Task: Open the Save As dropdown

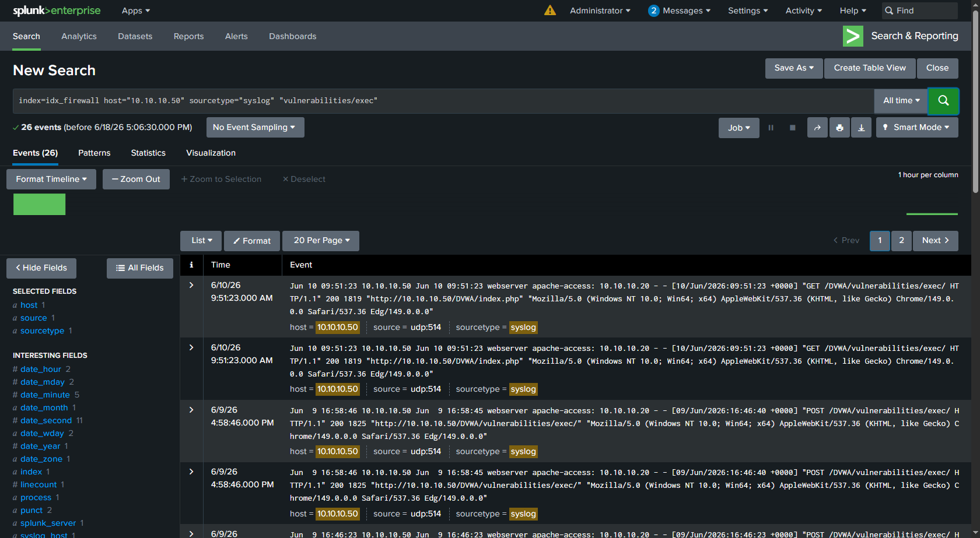Action: click(794, 68)
